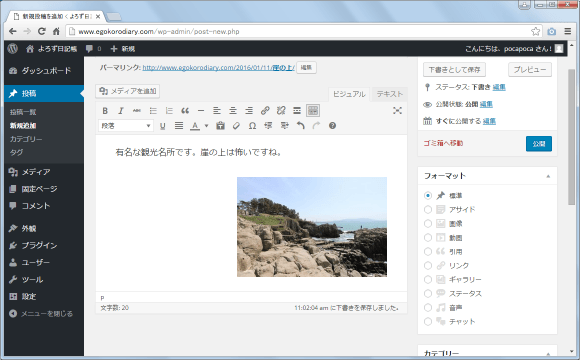Decrease paragraph indent
This screenshot has height=360, width=580.
pyautogui.click(x=268, y=126)
